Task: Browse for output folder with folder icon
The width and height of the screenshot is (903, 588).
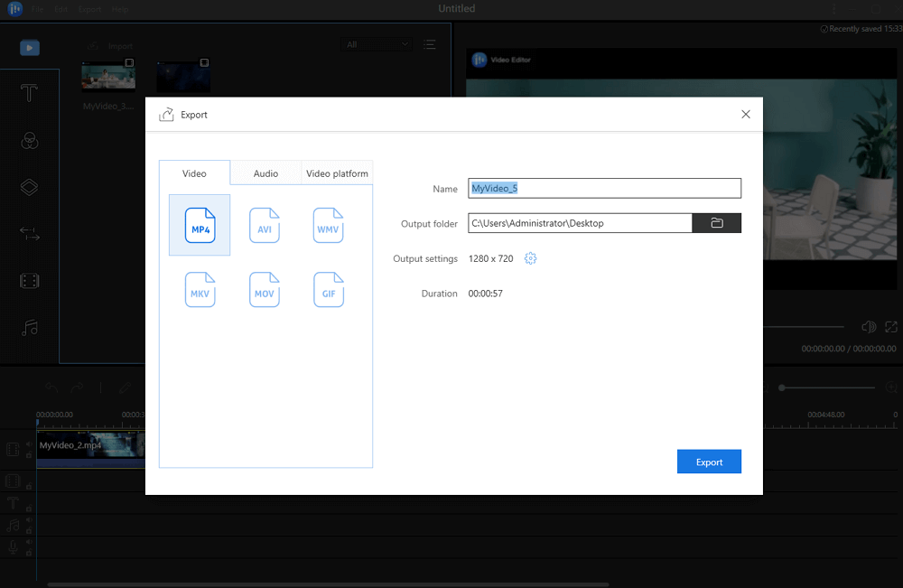Action: pyautogui.click(x=716, y=223)
